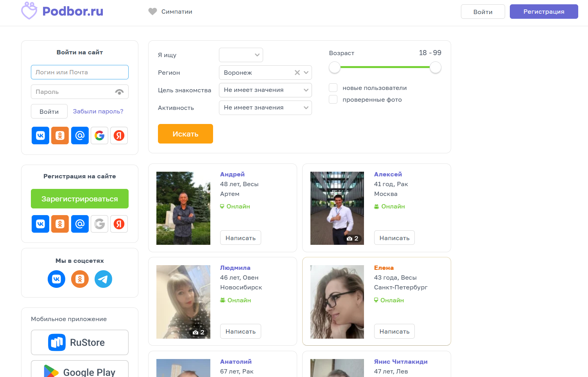Click the Podbor.ru heart logo
The image size is (588, 377).
tap(29, 11)
